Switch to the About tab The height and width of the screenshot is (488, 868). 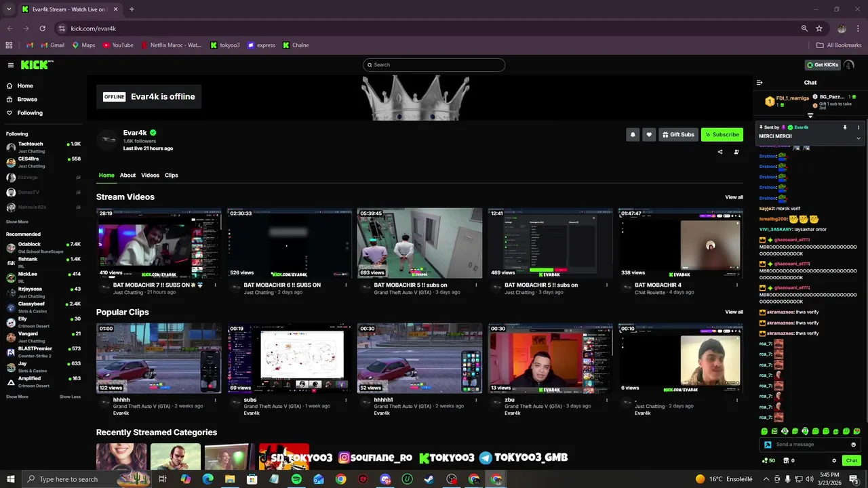tap(127, 175)
